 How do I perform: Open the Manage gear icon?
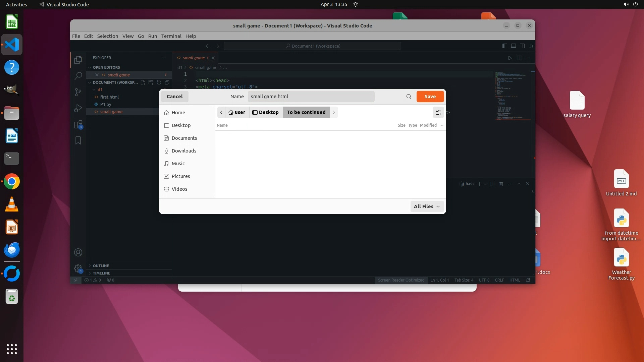(78, 268)
